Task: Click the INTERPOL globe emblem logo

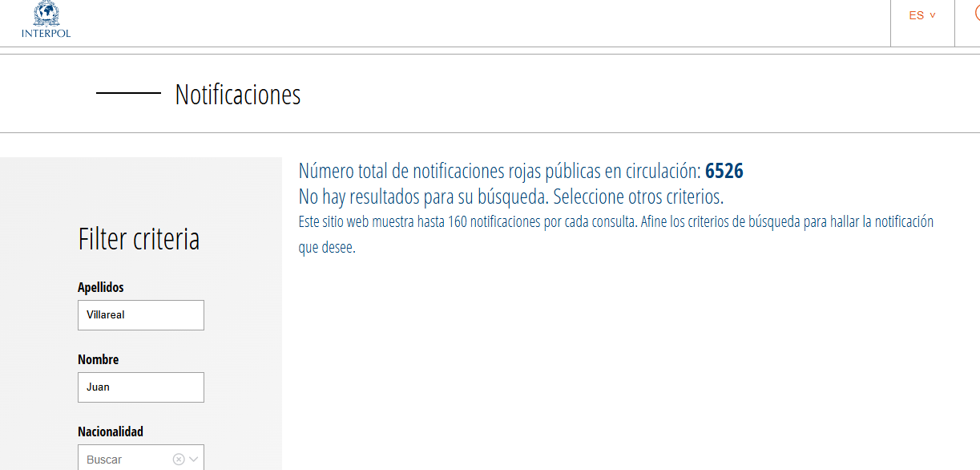Action: (x=46, y=14)
